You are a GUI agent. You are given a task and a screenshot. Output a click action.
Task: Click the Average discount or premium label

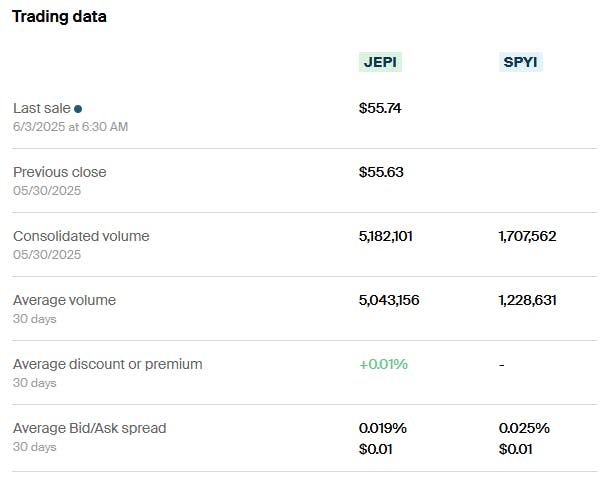pos(107,364)
